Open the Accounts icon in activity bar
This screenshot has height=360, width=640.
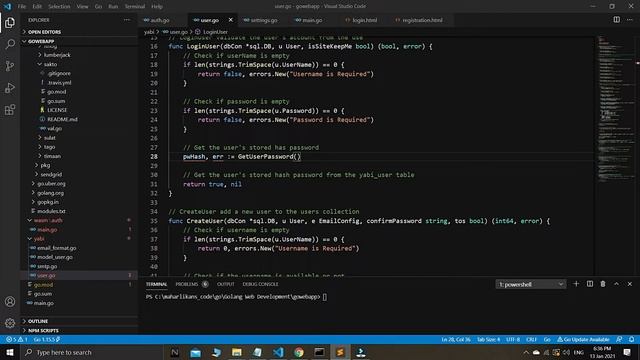point(10,302)
